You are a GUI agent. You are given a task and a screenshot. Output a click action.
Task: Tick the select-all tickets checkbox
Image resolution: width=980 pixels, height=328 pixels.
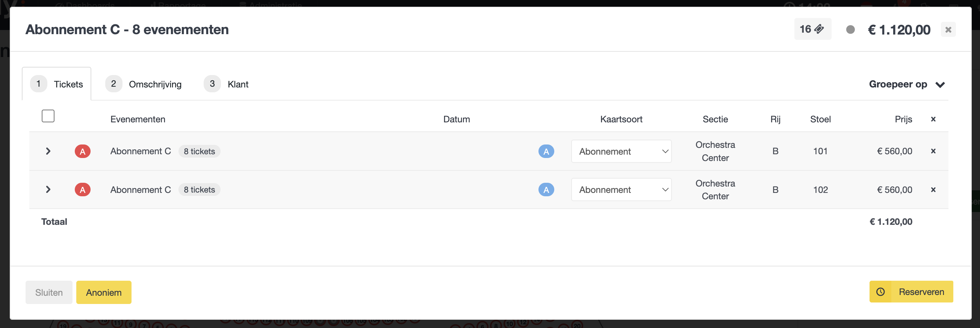[48, 116]
